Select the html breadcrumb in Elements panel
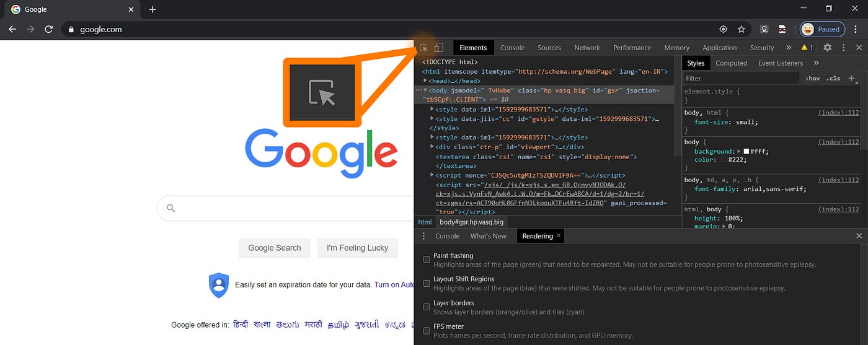 (x=425, y=222)
